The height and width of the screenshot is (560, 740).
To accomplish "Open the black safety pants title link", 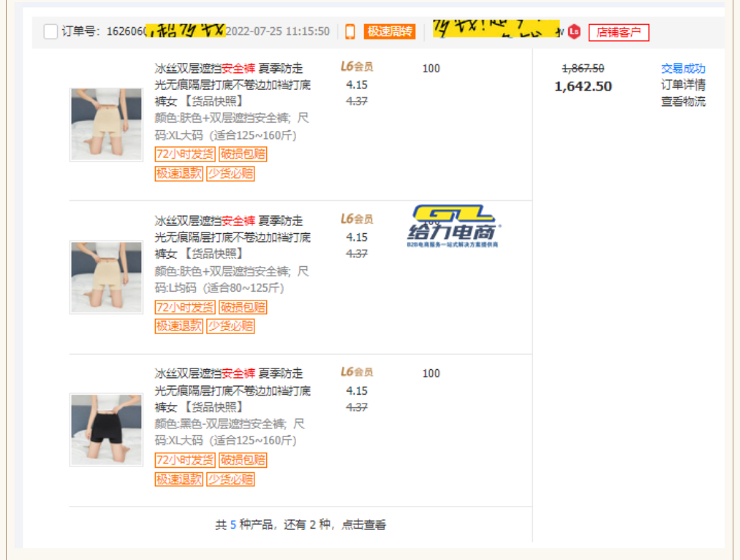I will 233,390.
